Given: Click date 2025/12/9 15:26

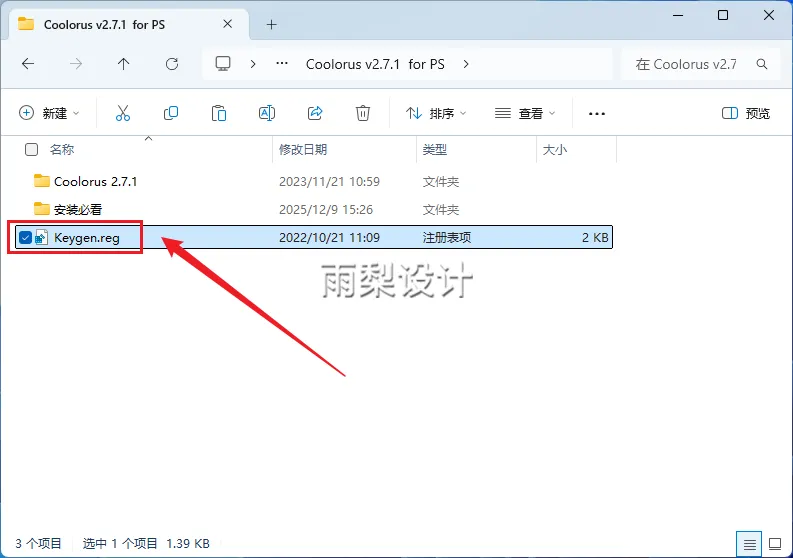Looking at the screenshot, I should pyautogui.click(x=326, y=209).
